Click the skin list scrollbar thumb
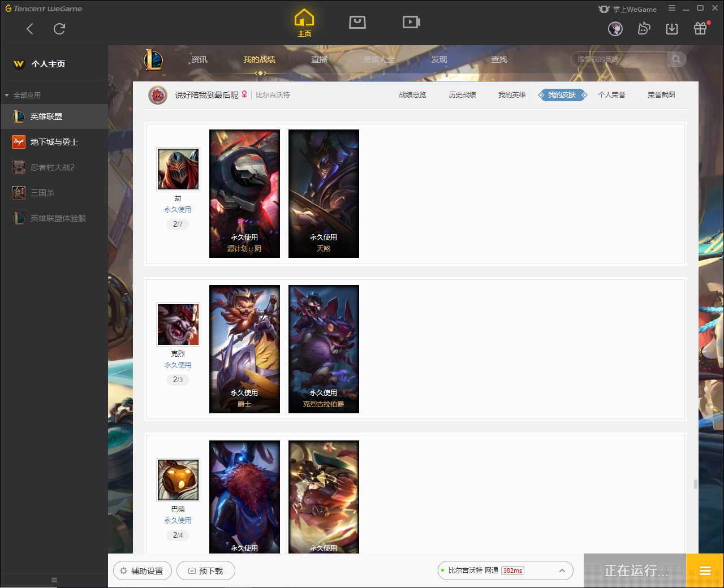Image resolution: width=724 pixels, height=588 pixels. [x=695, y=485]
